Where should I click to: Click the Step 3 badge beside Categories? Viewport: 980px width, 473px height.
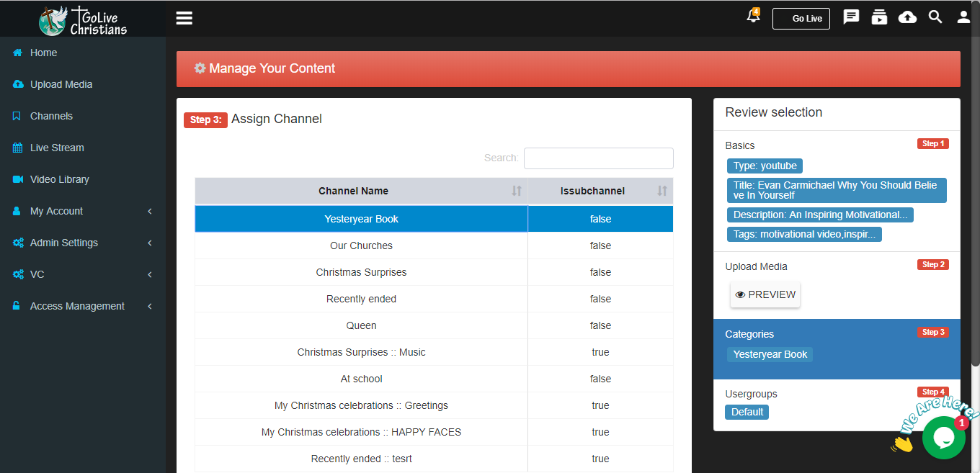click(933, 332)
